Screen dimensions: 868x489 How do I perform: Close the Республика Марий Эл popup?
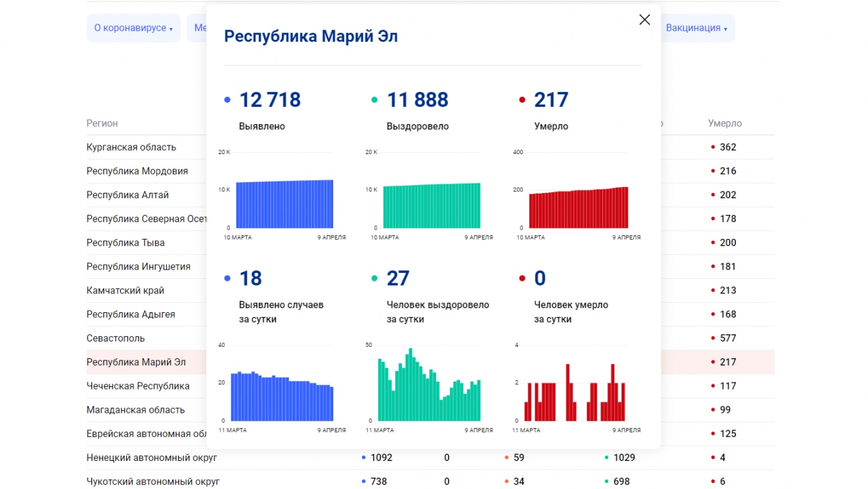pos(644,20)
